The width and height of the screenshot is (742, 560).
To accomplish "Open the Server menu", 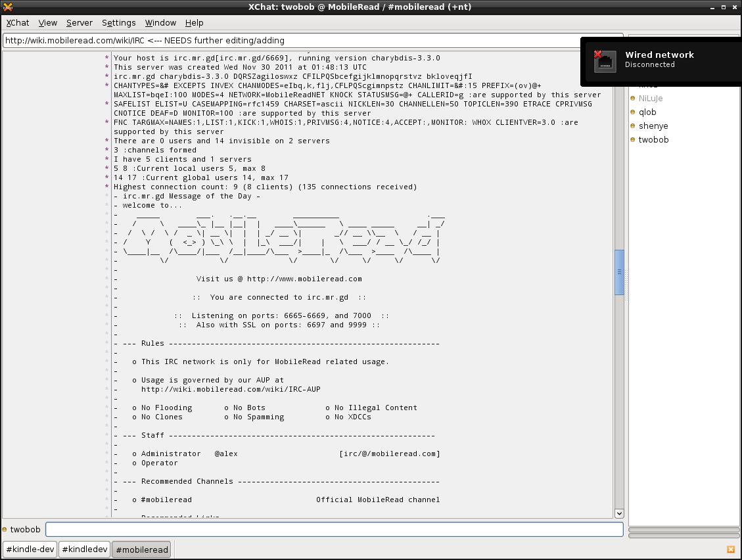I will (80, 23).
